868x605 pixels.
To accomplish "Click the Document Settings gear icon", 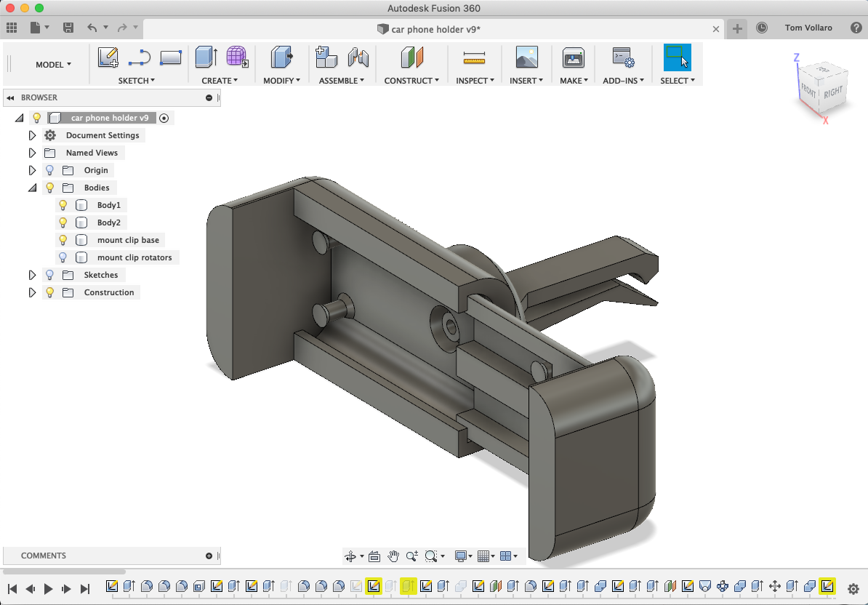I will (x=50, y=135).
